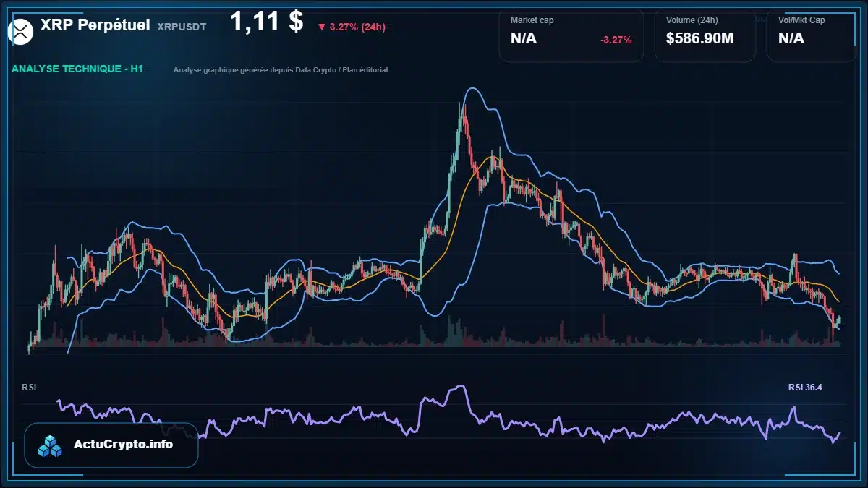Image resolution: width=868 pixels, height=488 pixels.
Task: Click the XRP Perpétuel title
Action: [95, 25]
